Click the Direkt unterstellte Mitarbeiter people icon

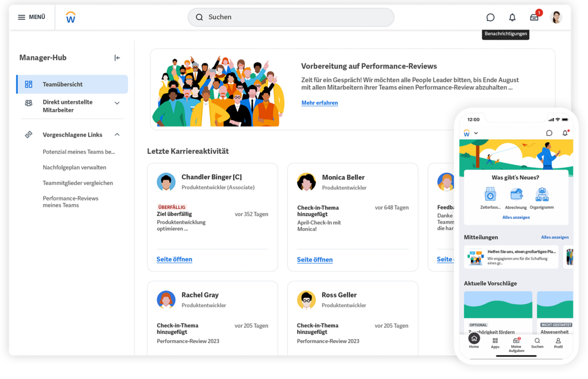[29, 103]
